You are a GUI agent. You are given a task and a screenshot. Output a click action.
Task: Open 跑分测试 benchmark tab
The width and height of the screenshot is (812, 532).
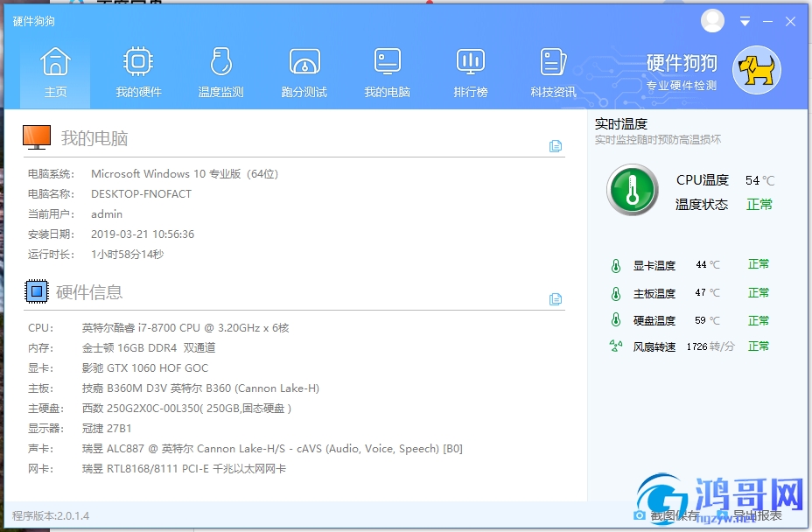point(304,73)
